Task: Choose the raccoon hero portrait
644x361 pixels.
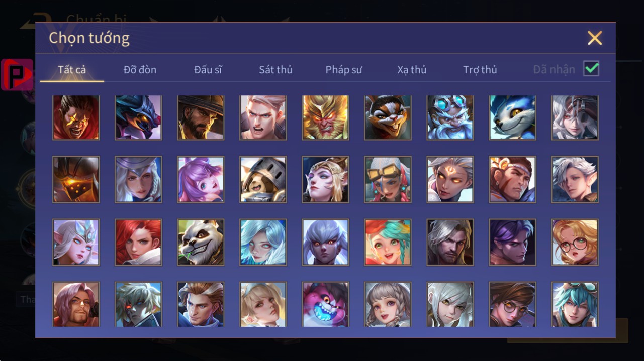Action: point(388,117)
